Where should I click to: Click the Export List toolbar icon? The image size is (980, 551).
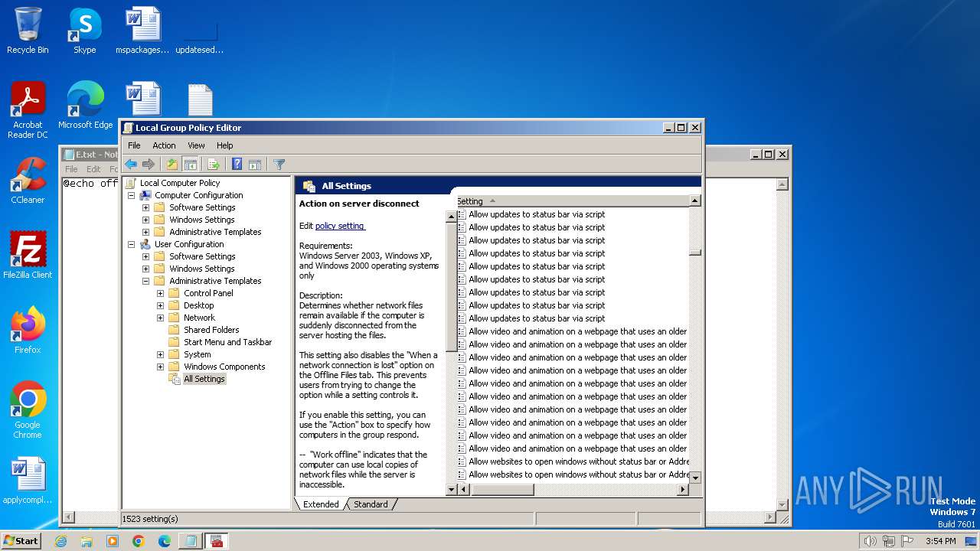point(214,165)
